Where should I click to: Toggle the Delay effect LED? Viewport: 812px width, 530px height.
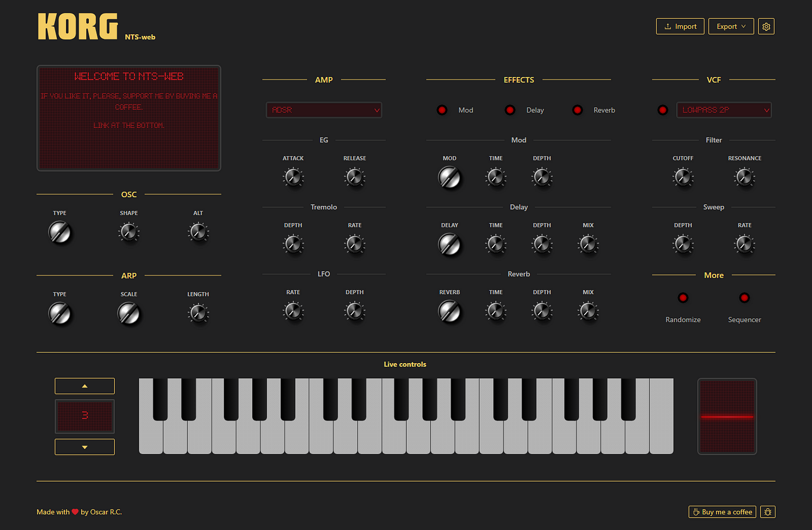click(x=510, y=110)
